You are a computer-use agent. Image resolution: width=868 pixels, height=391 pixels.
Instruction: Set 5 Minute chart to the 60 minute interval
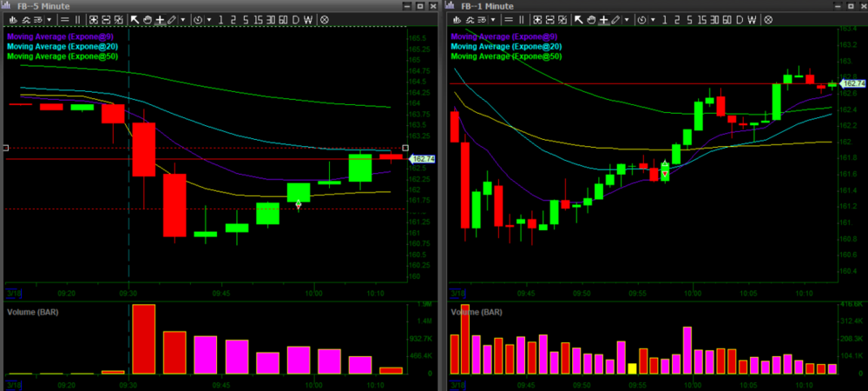[x=283, y=19]
